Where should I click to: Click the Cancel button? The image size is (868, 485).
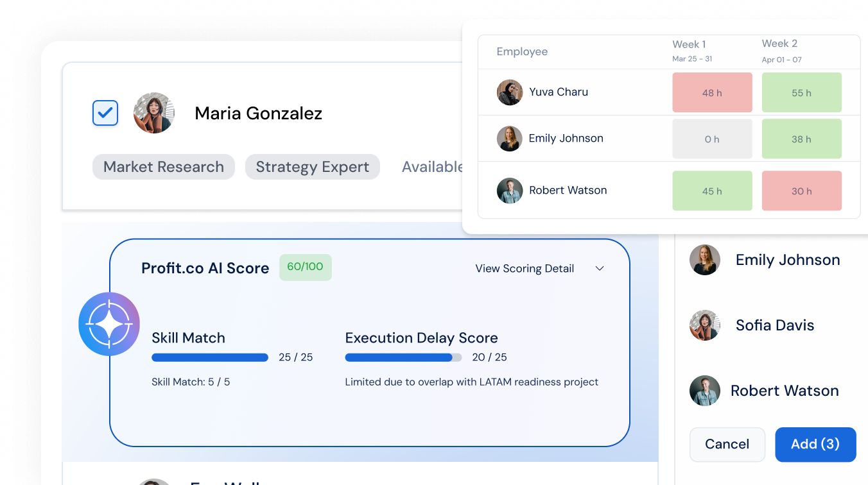(x=727, y=445)
